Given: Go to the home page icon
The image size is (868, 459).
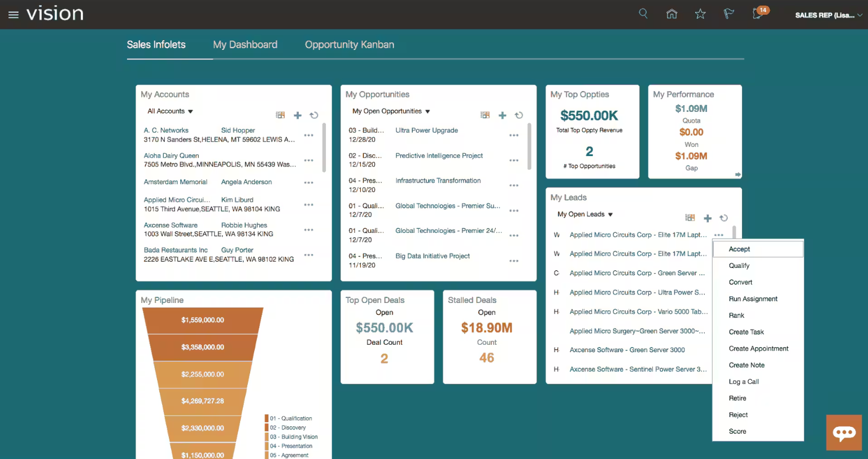Looking at the screenshot, I should pos(671,14).
